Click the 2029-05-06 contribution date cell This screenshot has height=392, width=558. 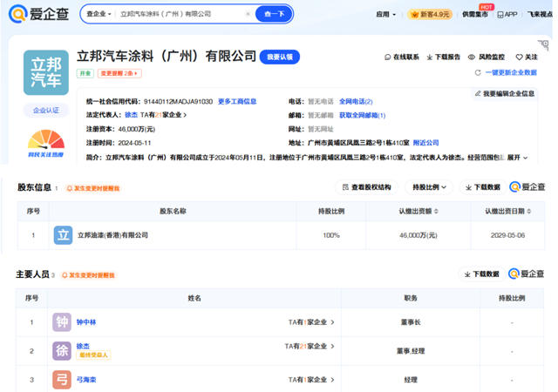[x=507, y=235]
